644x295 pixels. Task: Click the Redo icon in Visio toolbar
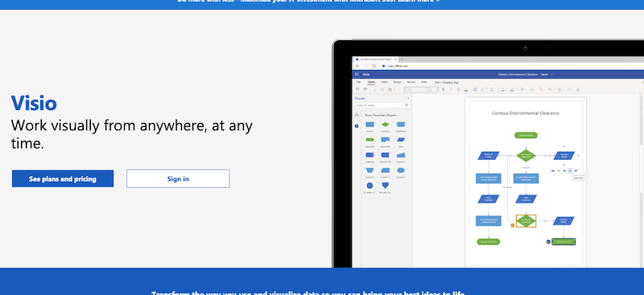(x=365, y=89)
